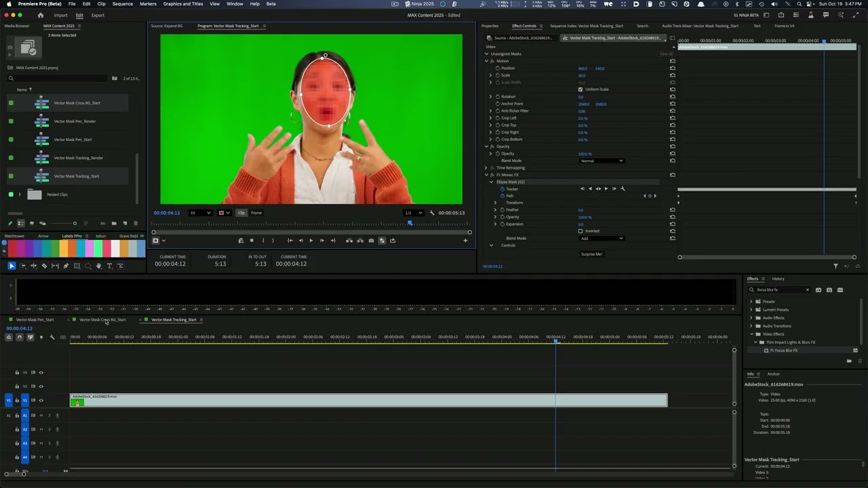
Task: Enable the Inverted mask checkbox
Action: point(580,231)
